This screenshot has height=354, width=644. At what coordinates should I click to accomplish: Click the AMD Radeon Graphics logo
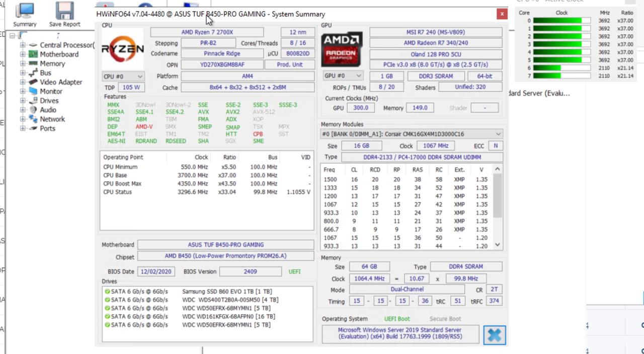coord(342,49)
